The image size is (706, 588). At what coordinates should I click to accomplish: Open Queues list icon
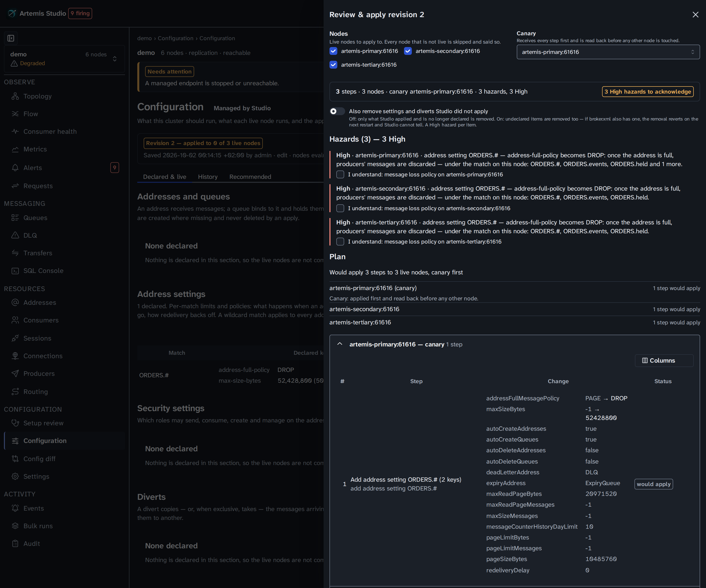15,218
